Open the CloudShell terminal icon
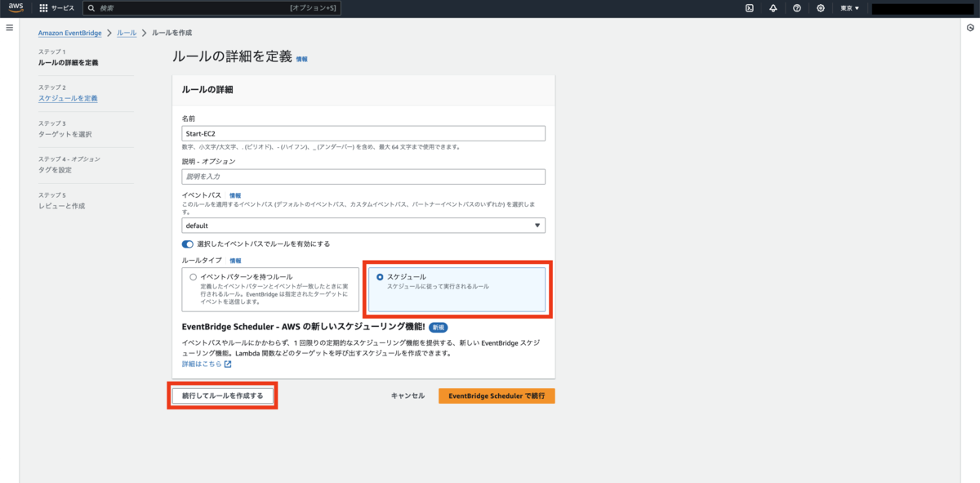 coord(749,8)
